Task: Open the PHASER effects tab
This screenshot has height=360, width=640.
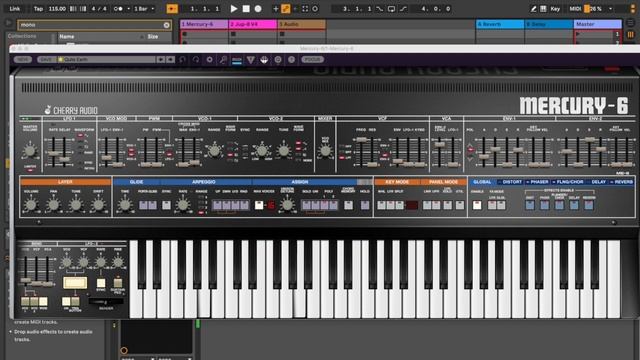Action: pos(538,182)
